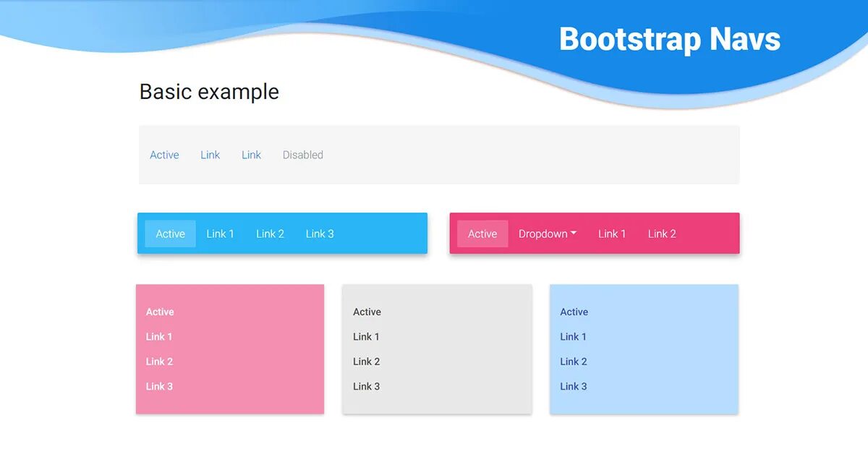Image resolution: width=868 pixels, height=454 pixels.
Task: Open second Link in the basic example nav
Action: tap(251, 155)
